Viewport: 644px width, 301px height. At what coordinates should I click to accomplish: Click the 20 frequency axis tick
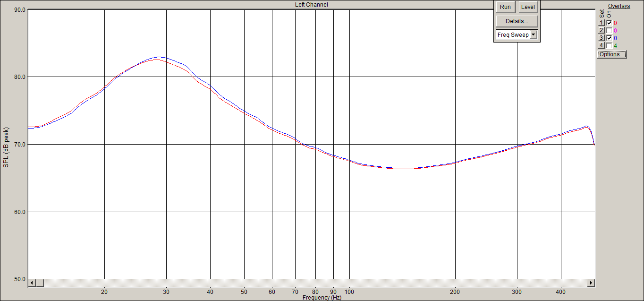pyautogui.click(x=104, y=292)
